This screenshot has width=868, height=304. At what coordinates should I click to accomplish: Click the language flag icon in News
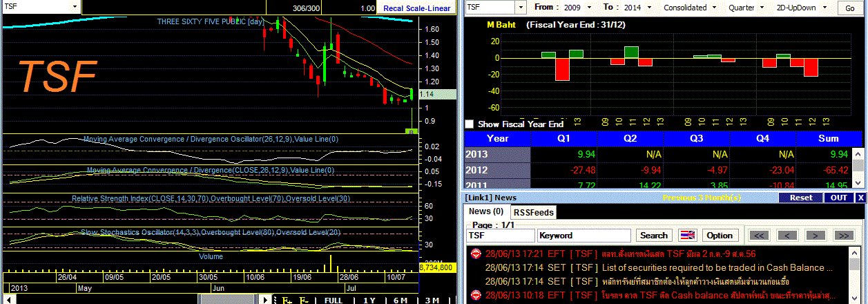(687, 236)
